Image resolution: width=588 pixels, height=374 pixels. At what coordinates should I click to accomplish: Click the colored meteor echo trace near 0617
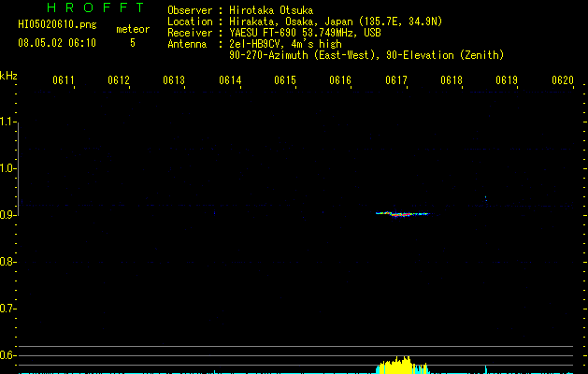(402, 214)
